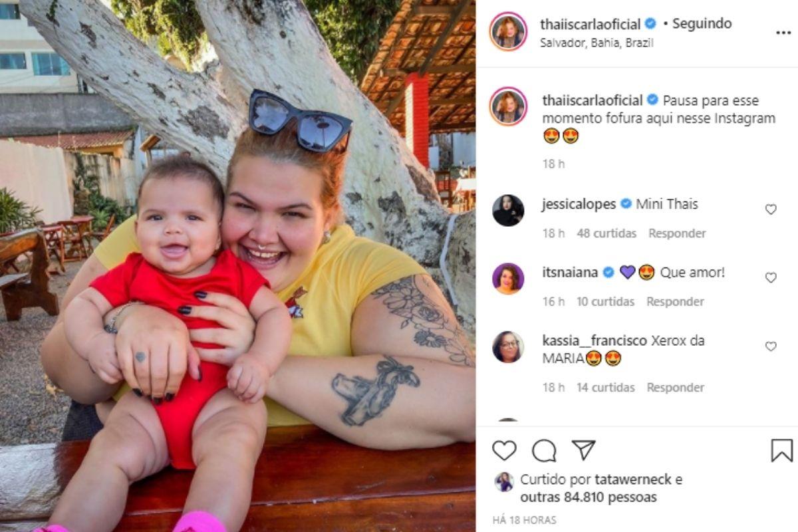Share the post via paper plane icon
The width and height of the screenshot is (798, 532).
[x=583, y=450]
